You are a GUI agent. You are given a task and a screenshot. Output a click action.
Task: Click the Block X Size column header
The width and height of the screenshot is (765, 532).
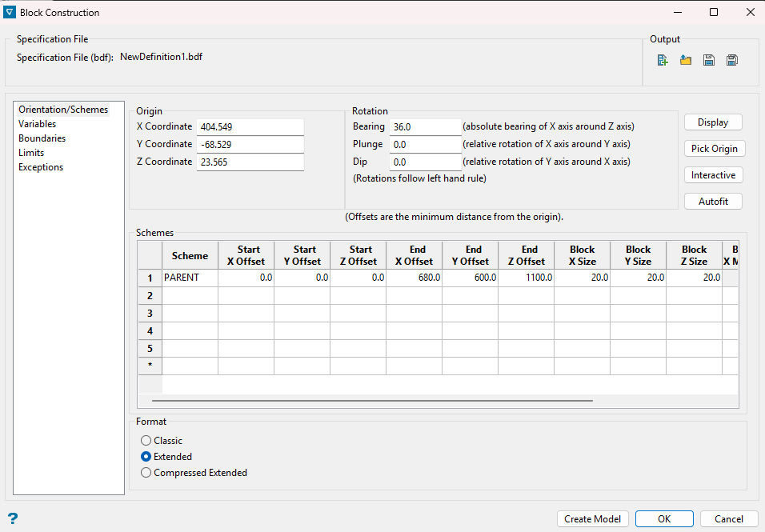click(583, 255)
